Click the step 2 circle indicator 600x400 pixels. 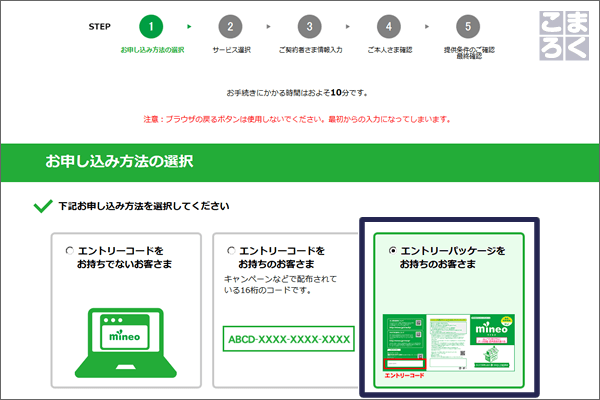click(x=230, y=26)
